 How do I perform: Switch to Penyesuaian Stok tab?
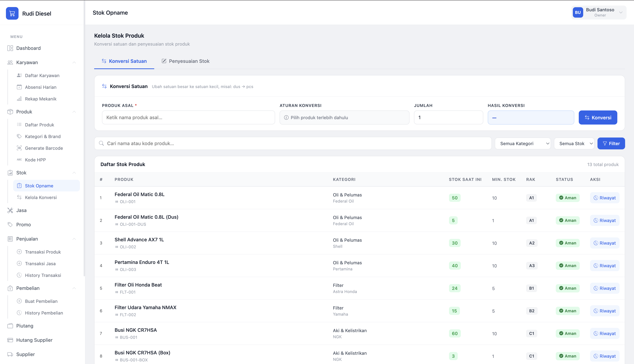(x=186, y=61)
